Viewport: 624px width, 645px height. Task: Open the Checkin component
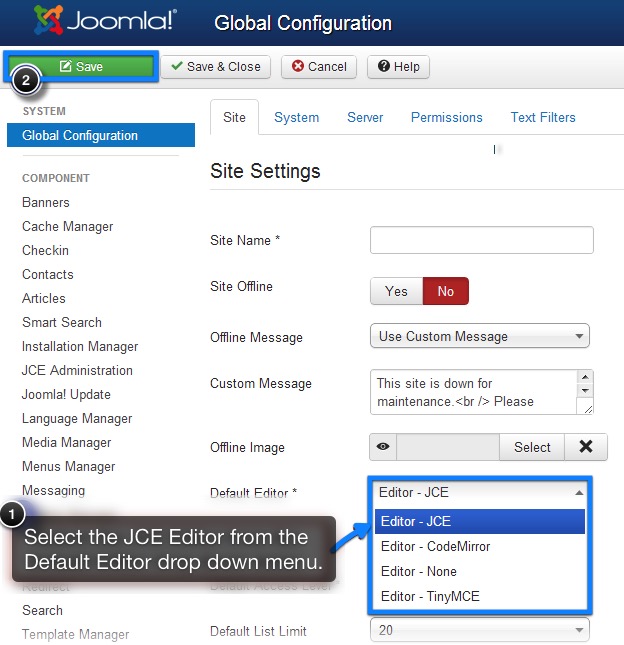pos(45,251)
